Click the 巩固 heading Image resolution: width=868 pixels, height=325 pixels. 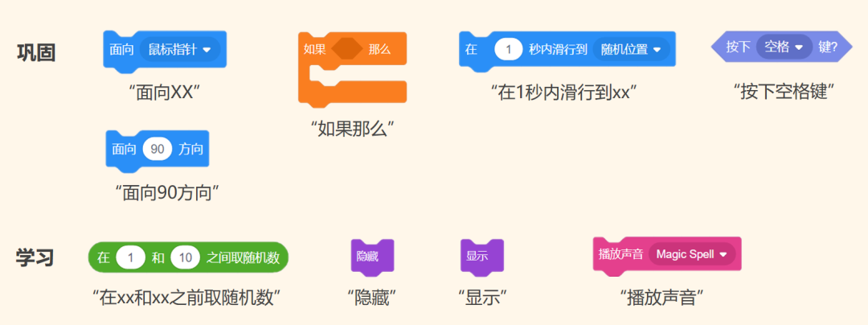tap(36, 52)
